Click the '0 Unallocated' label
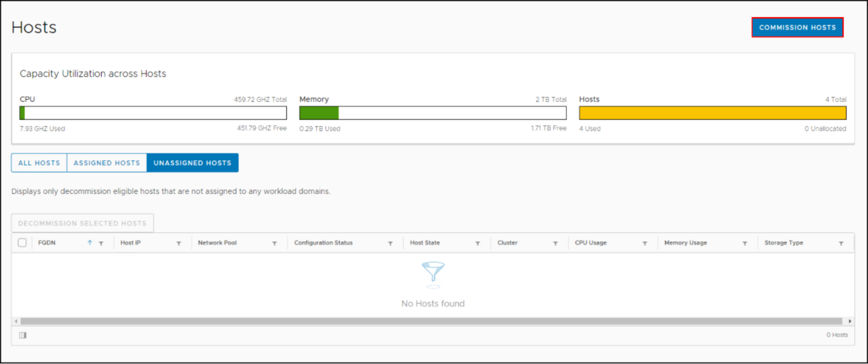 click(x=825, y=128)
